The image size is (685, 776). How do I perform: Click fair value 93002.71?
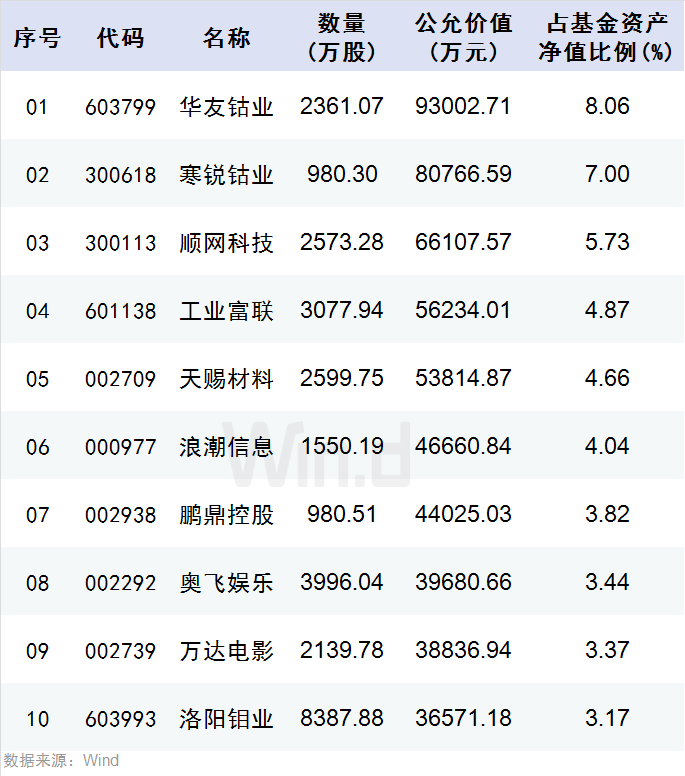point(463,106)
